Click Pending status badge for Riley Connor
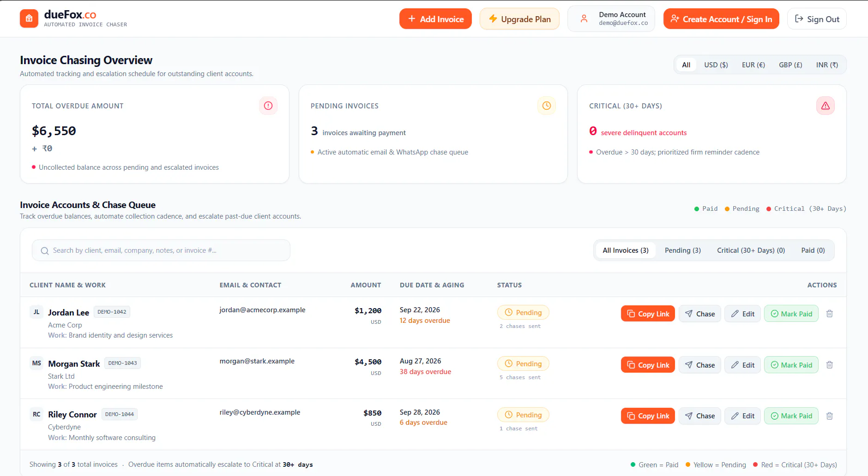The image size is (868, 476). click(x=523, y=415)
